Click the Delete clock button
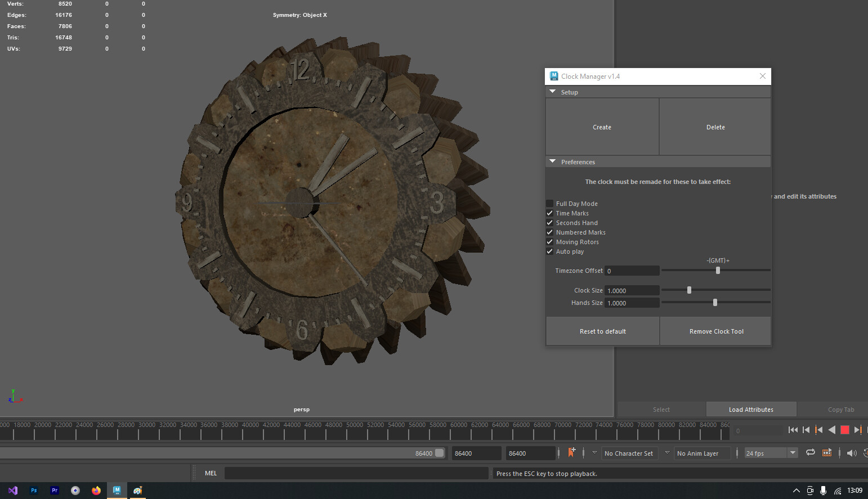The height and width of the screenshot is (499, 868). pyautogui.click(x=715, y=127)
